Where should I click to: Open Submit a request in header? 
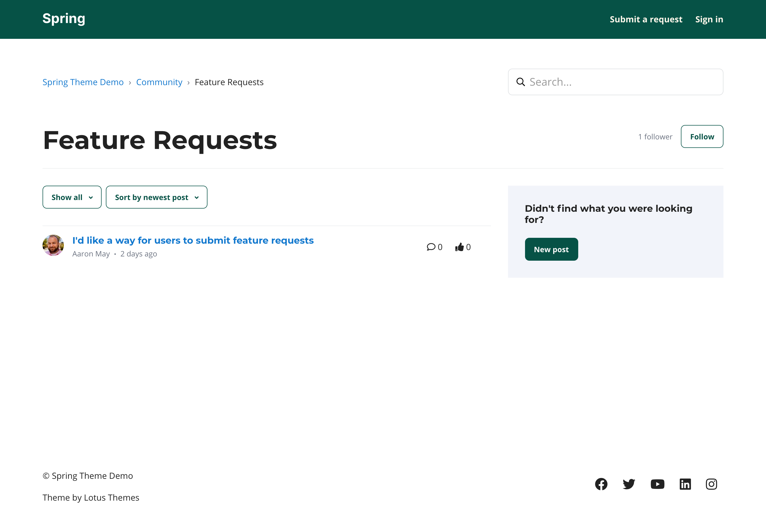click(x=646, y=19)
